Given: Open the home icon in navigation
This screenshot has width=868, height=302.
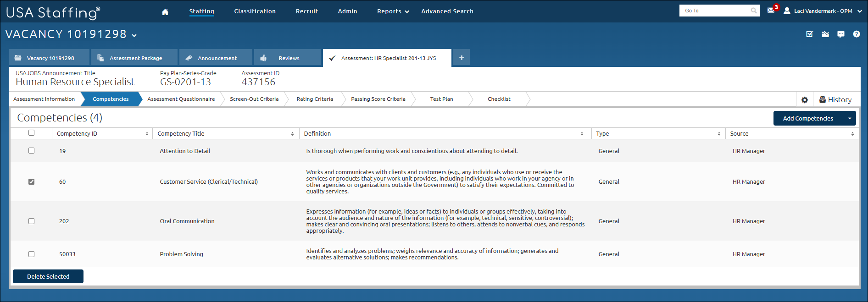Looking at the screenshot, I should [165, 12].
